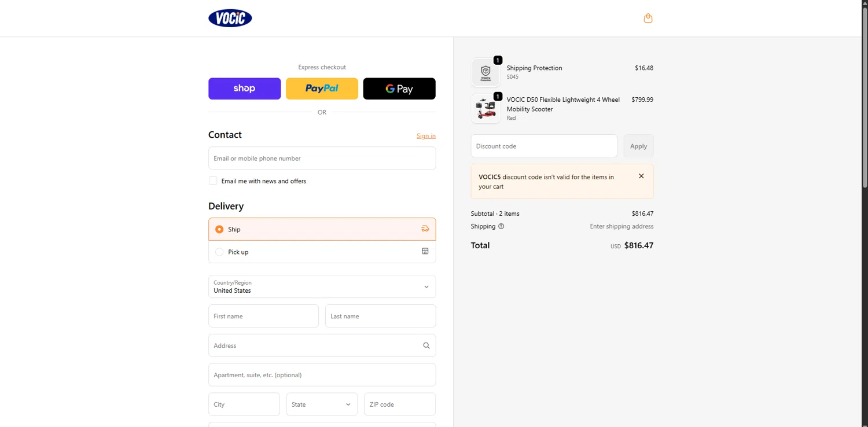Screen dimensions: 868x427
Task: Click 'Enter shipping address' text
Action: [x=621, y=226]
